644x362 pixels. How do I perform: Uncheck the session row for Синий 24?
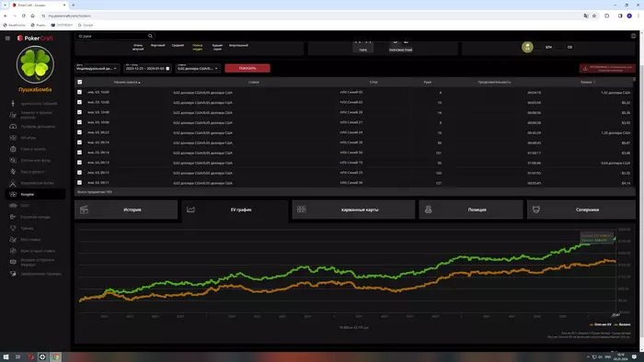coord(79,132)
